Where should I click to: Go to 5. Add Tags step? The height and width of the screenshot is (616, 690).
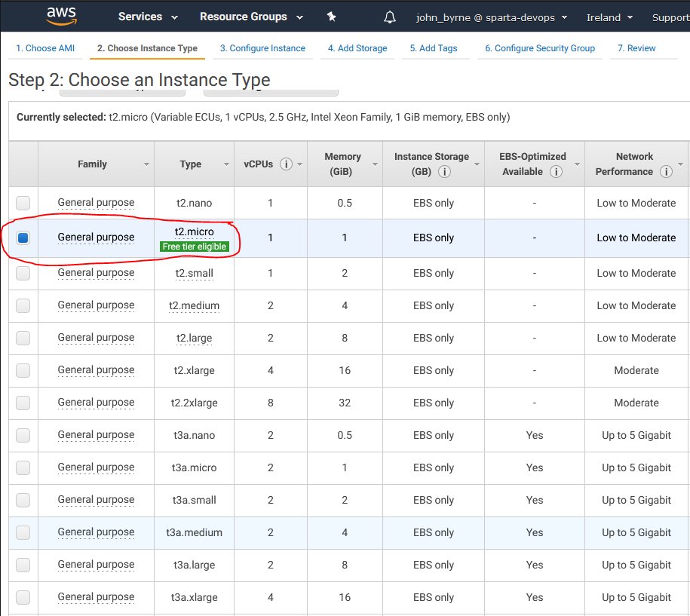434,48
